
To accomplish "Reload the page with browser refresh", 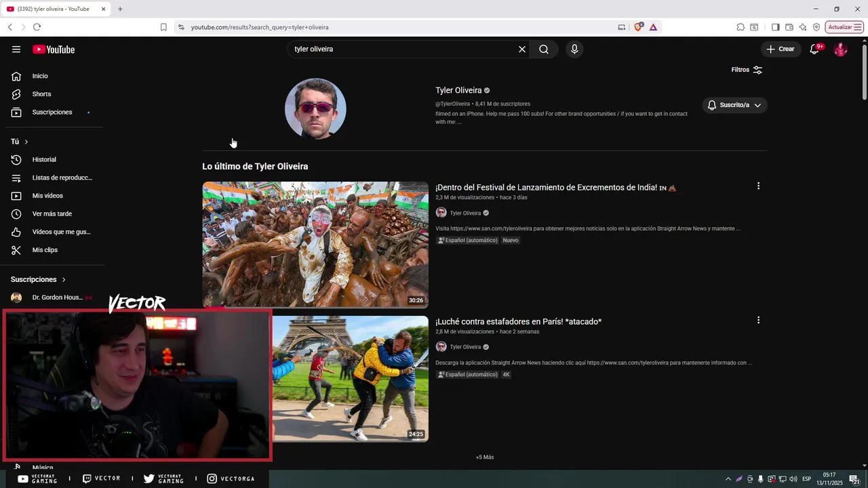I will tap(37, 27).
